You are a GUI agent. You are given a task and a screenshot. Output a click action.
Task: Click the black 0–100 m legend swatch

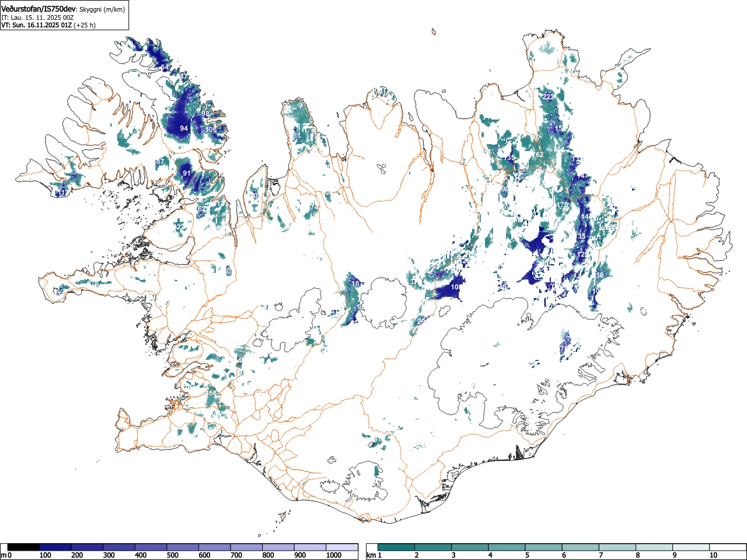pos(24,547)
